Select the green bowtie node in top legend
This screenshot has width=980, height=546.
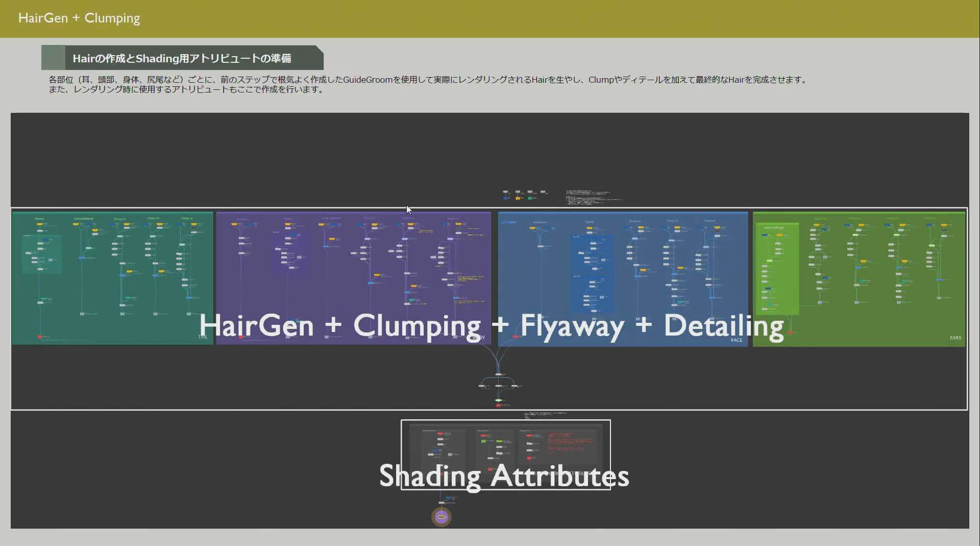(530, 198)
